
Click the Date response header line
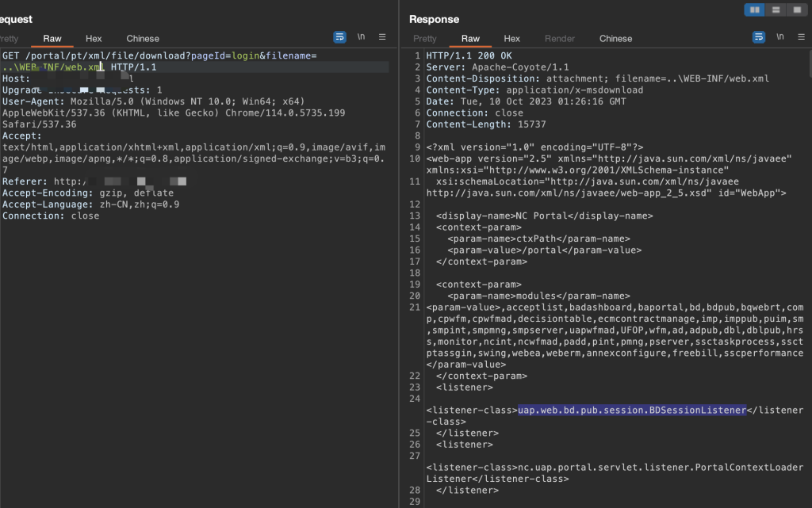(x=527, y=101)
